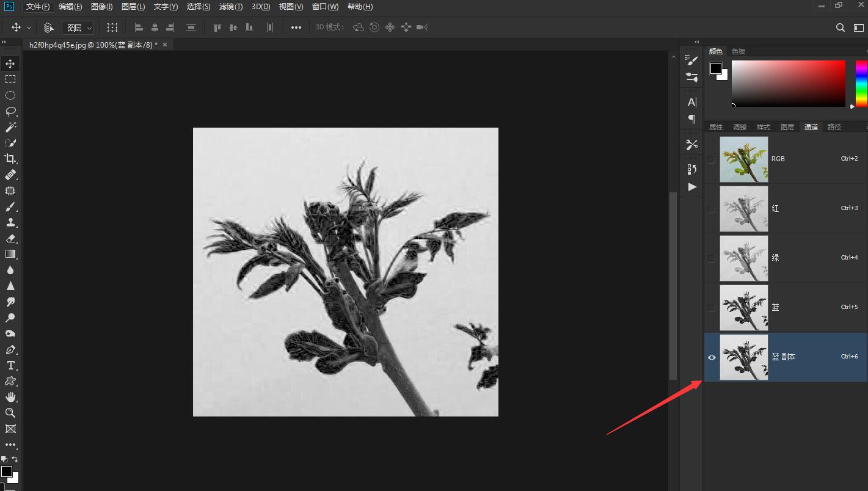Open the 图层 auto-select dropdown

79,27
